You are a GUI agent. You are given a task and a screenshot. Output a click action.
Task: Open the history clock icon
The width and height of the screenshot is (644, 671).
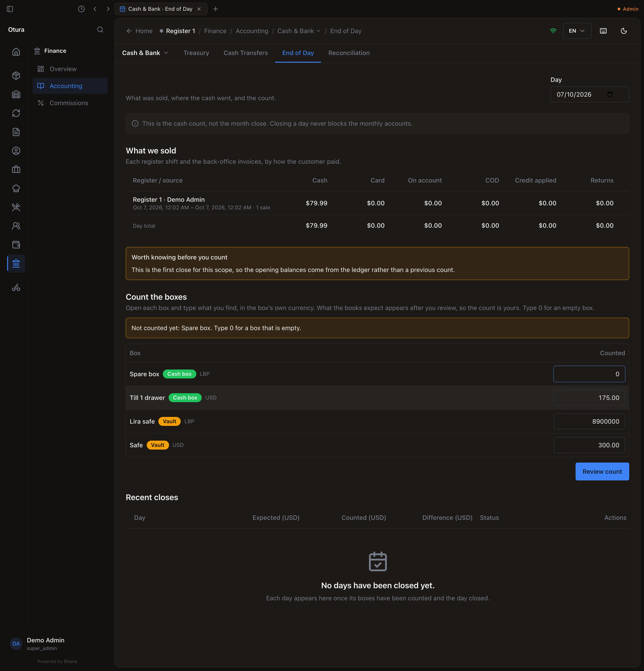coord(81,9)
